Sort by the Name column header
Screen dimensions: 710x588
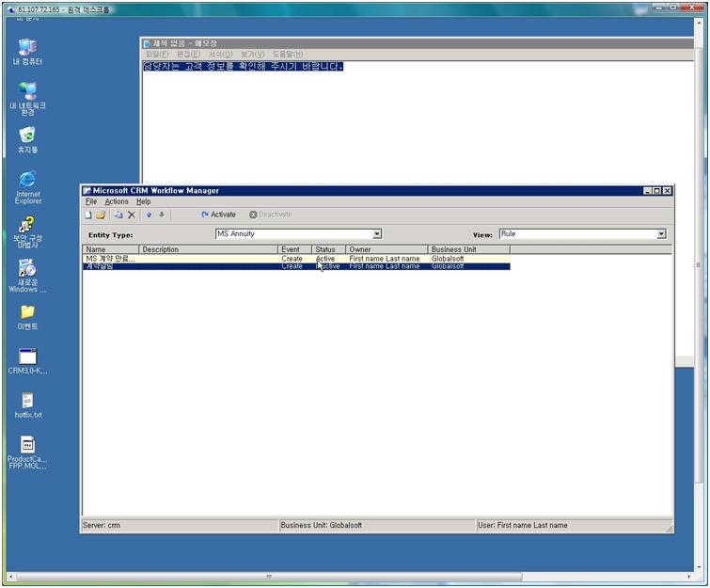(x=110, y=249)
